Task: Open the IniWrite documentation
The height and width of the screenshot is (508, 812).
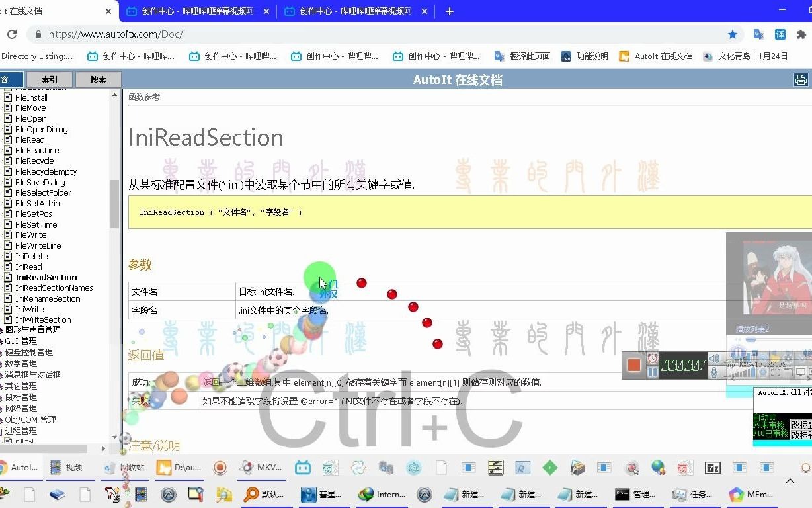Action: (x=30, y=309)
